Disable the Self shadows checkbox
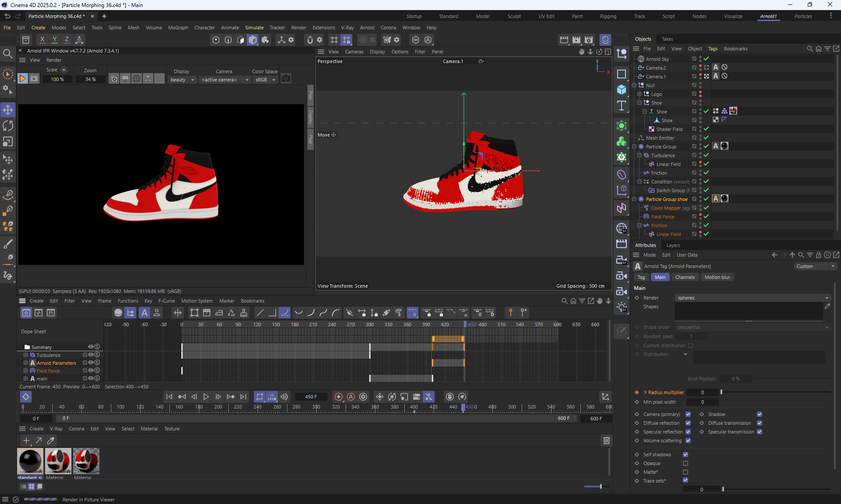841x504 pixels. point(686,455)
